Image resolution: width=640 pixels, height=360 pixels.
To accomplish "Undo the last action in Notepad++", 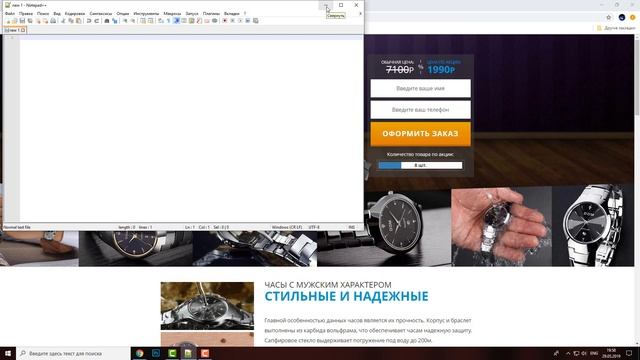I will tap(89, 21).
